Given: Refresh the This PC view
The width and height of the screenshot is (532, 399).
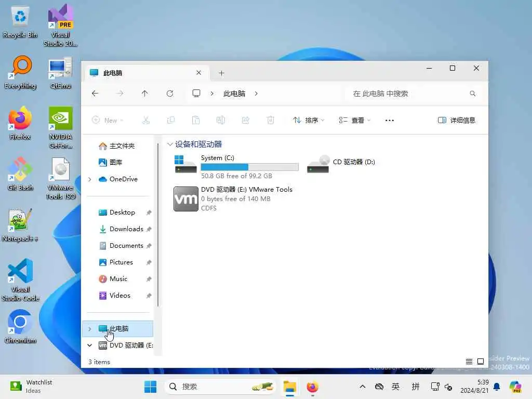Looking at the screenshot, I should 170,94.
